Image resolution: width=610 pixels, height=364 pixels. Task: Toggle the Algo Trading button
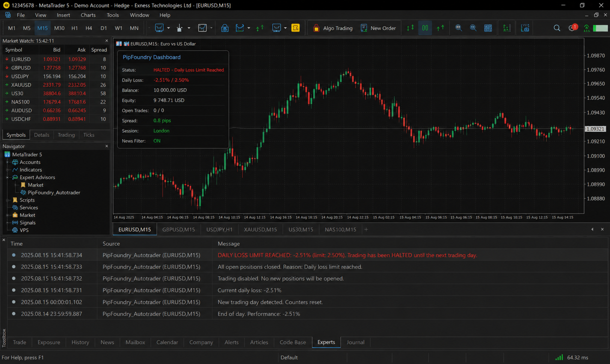pyautogui.click(x=332, y=28)
